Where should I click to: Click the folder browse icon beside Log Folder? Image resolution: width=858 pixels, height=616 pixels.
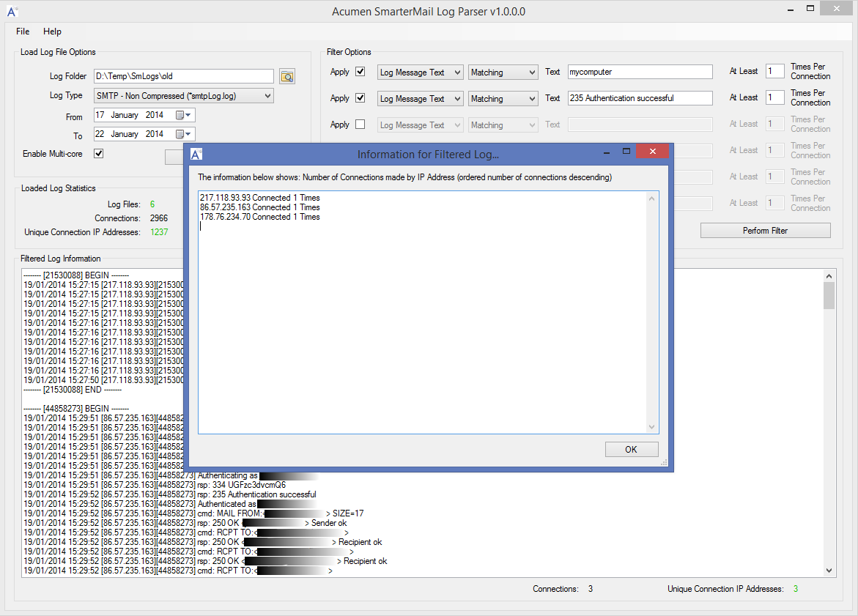(286, 76)
